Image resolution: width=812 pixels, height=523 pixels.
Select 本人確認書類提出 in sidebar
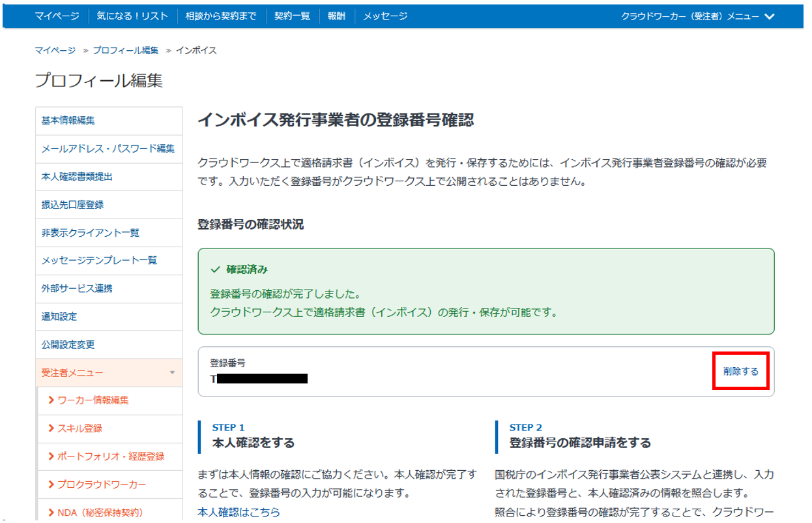click(110, 177)
